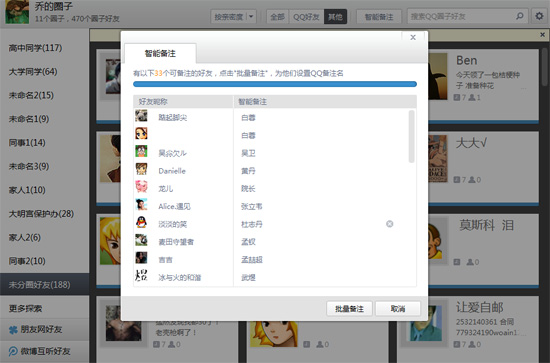Click the nickname Alice.遇见
This screenshot has width=550, height=363.
pos(174,206)
